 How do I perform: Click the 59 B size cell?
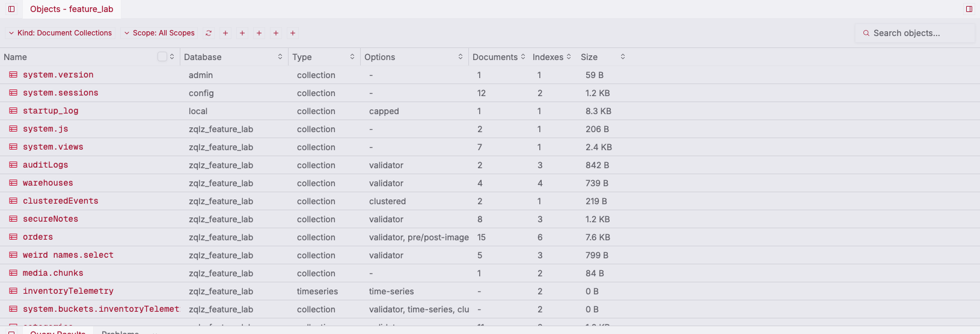coord(595,75)
